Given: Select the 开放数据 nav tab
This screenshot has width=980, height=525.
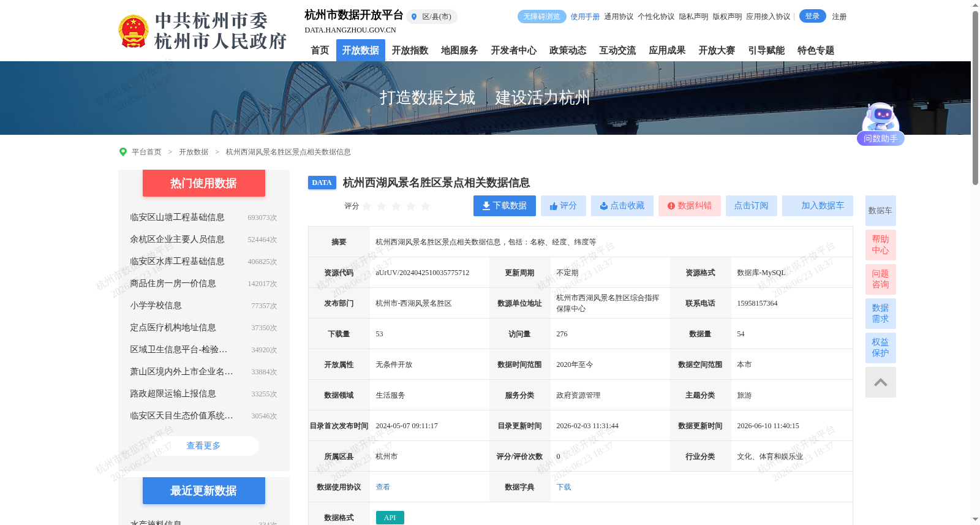Looking at the screenshot, I should pyautogui.click(x=361, y=50).
